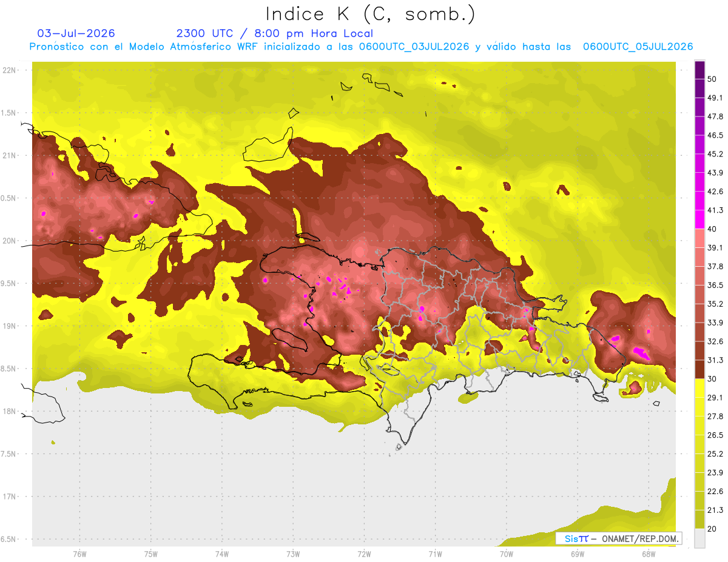Click the legend value '40'
728x562 pixels.
(713, 229)
